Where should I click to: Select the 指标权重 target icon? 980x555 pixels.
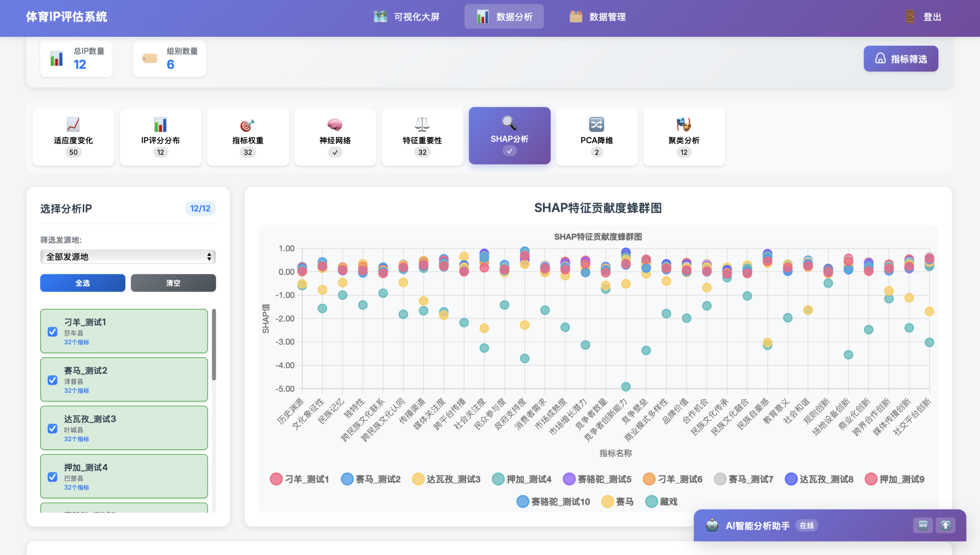coord(247,125)
